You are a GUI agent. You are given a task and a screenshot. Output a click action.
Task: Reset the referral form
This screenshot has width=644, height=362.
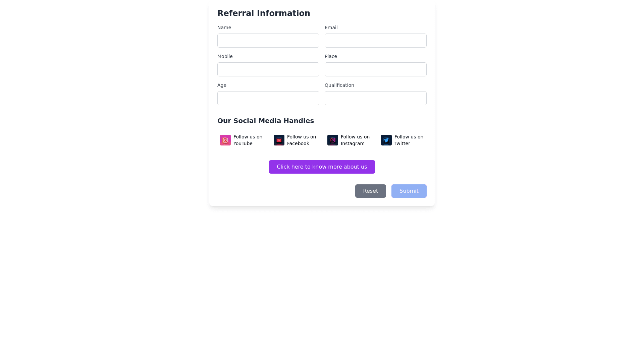coord(370,191)
